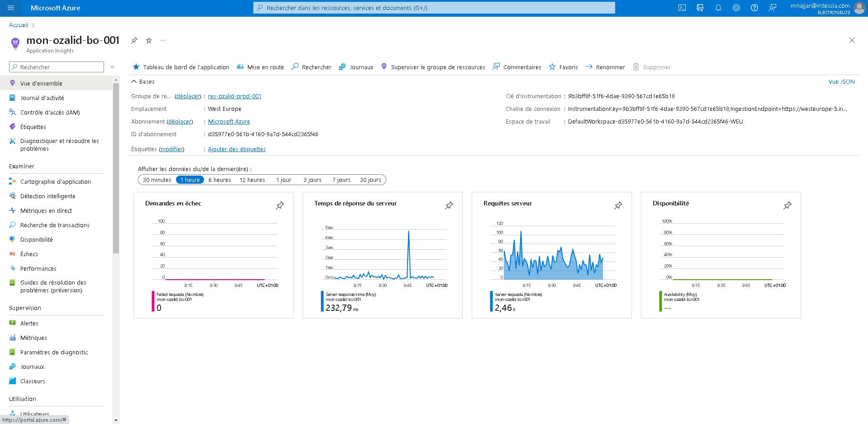
Task: Select the 30 minutes time range
Action: coord(157,180)
